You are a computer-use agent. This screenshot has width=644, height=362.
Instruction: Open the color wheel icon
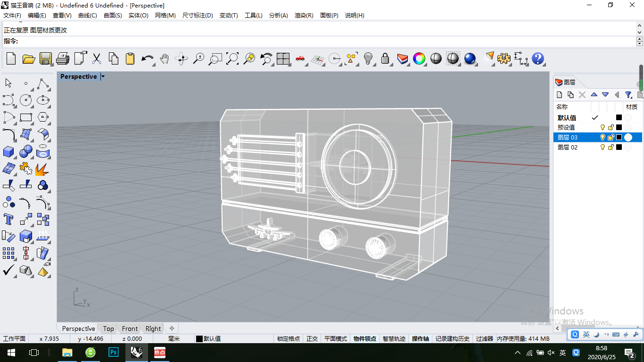tap(419, 58)
